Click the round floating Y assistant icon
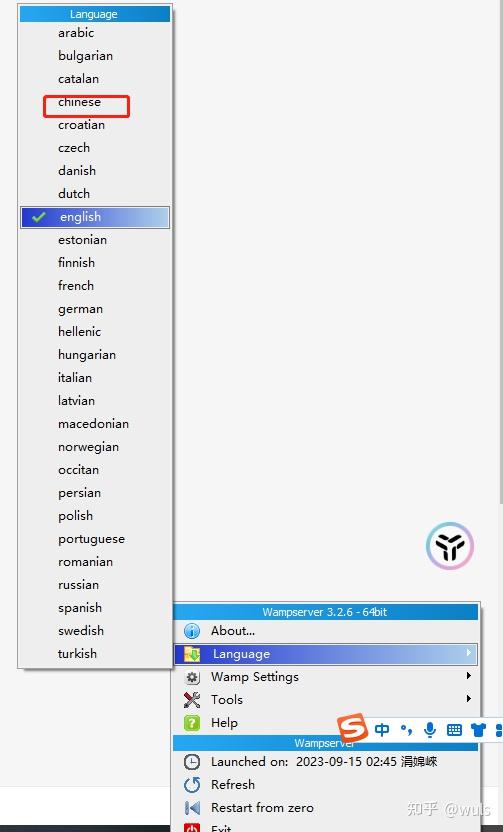This screenshot has width=503, height=832. coord(449,546)
